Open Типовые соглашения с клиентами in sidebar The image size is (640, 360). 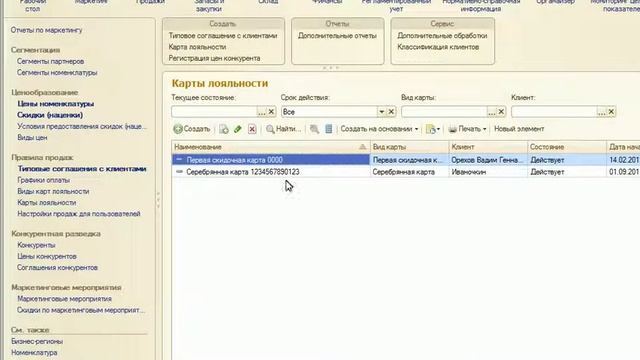point(82,169)
